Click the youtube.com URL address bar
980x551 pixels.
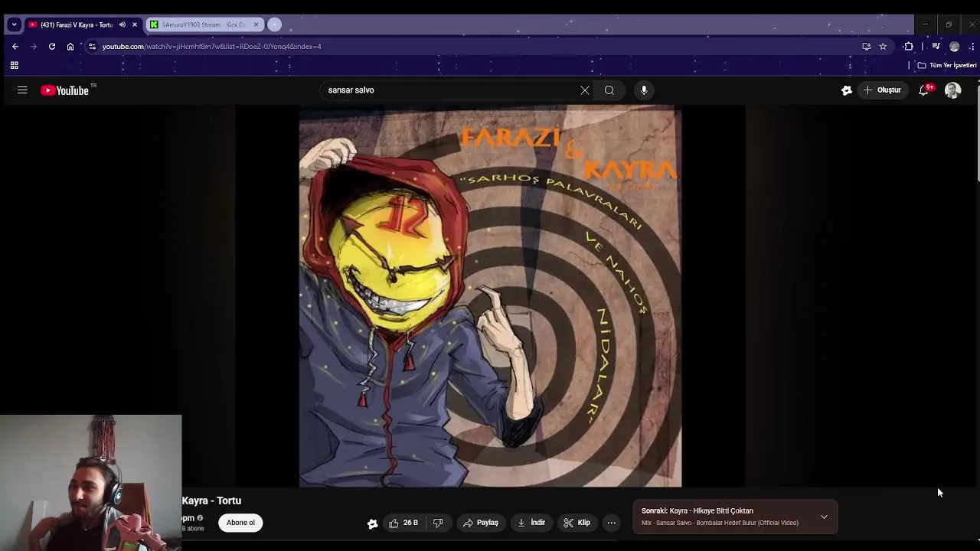[x=475, y=46]
